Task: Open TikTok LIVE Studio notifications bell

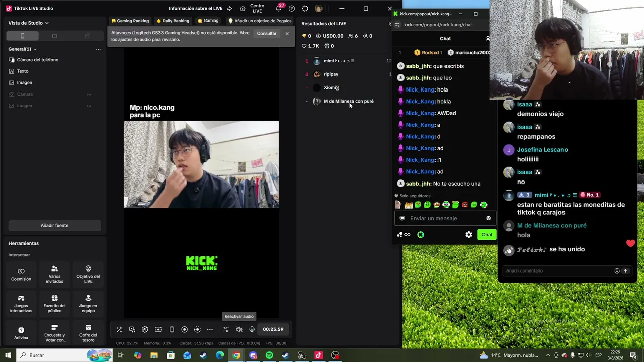Action: point(279,8)
